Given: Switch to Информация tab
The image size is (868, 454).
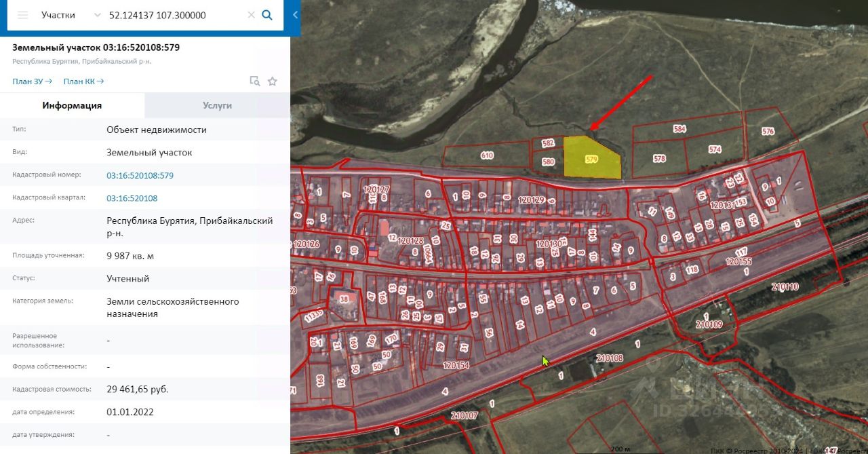Looking at the screenshot, I should coord(72,105).
